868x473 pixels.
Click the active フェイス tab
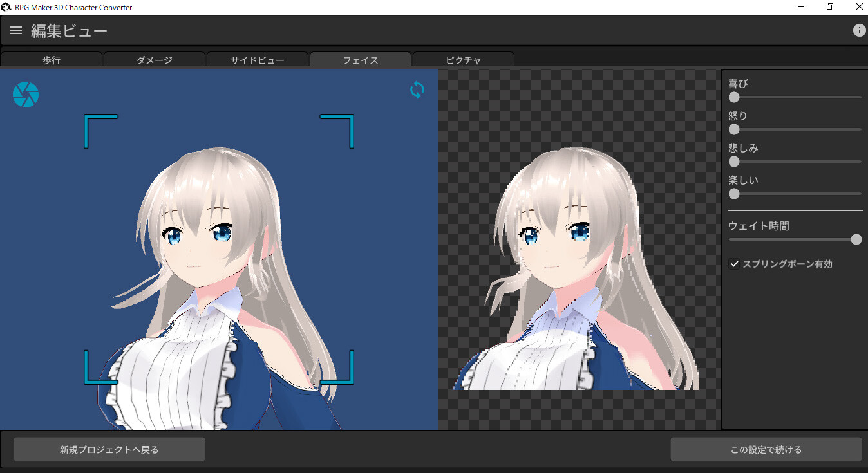click(x=360, y=60)
